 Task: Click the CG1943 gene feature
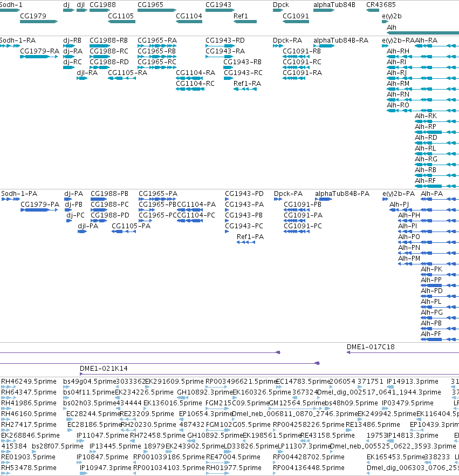(x=220, y=10)
